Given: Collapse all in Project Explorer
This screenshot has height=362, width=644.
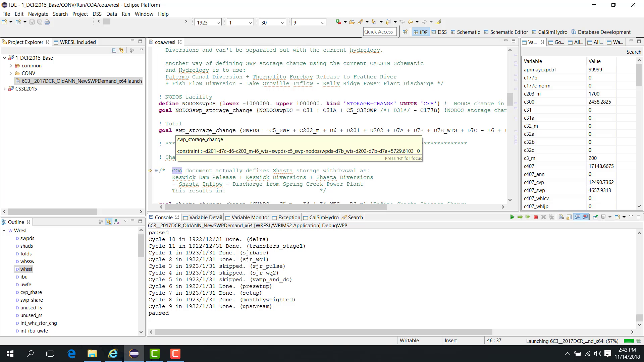Looking at the screenshot, I should pos(114,50).
